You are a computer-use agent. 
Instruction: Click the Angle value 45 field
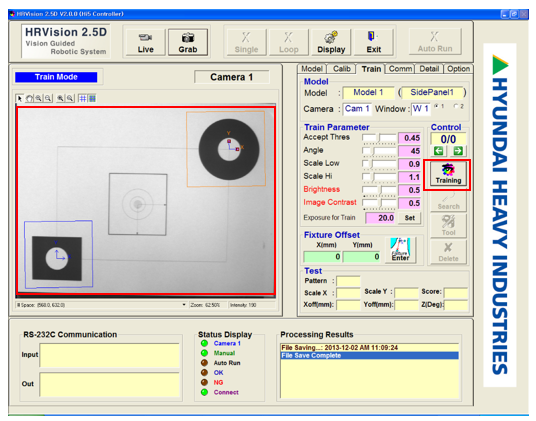pyautogui.click(x=409, y=151)
